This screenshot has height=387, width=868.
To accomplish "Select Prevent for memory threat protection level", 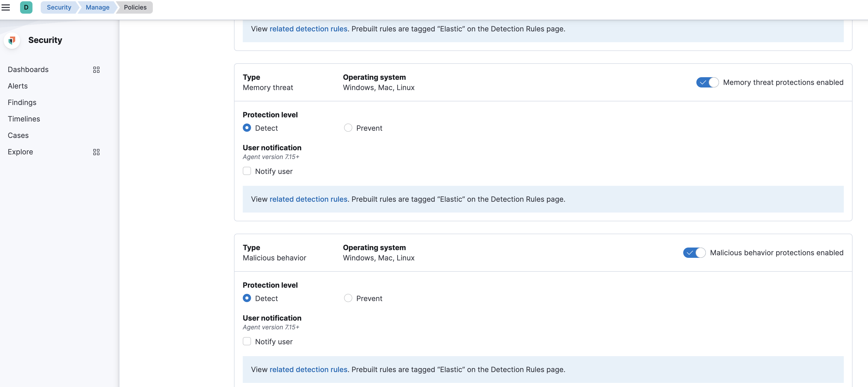I will [348, 128].
